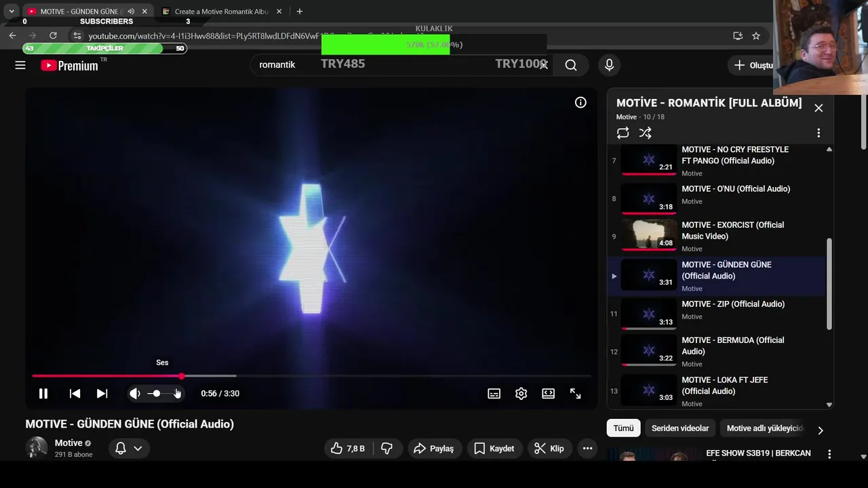Play NO CRY FREESTYLE FT PANGO
868x488 pixels.
click(x=716, y=161)
